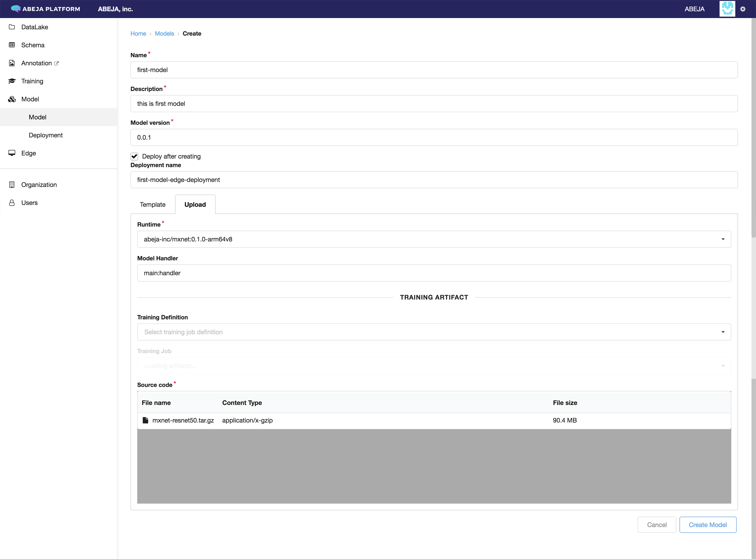This screenshot has height=559, width=756.
Task: Open the settings gear icon
Action: (743, 9)
